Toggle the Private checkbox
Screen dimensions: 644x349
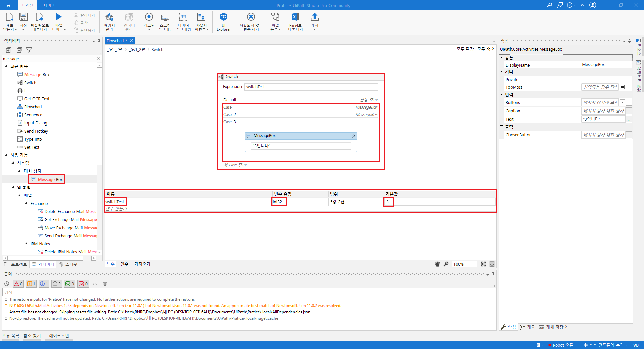[x=585, y=79]
